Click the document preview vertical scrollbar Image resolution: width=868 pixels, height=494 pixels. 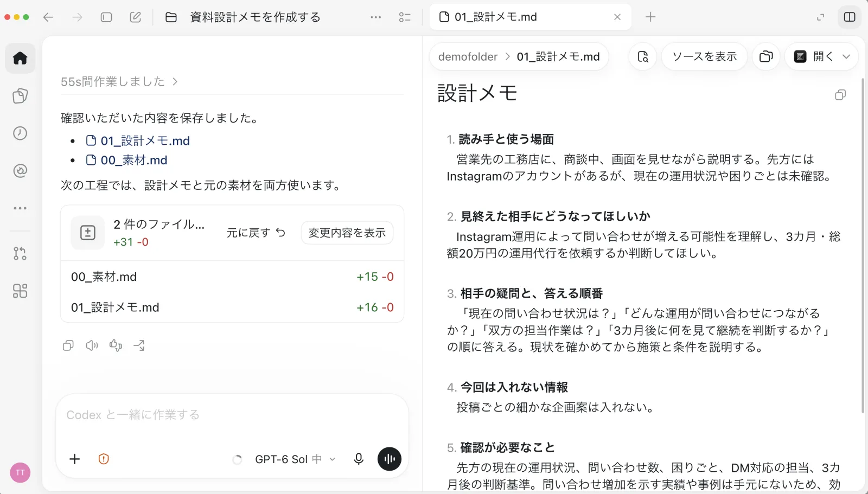coord(863,246)
